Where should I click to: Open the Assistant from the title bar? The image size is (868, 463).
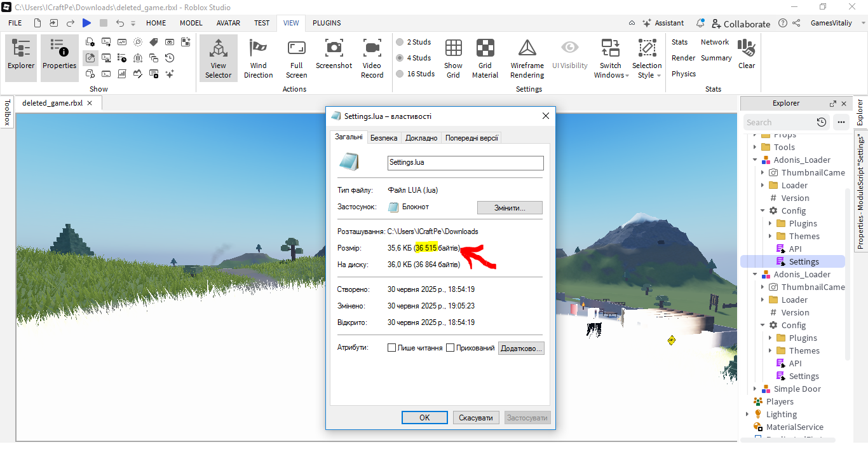click(663, 23)
